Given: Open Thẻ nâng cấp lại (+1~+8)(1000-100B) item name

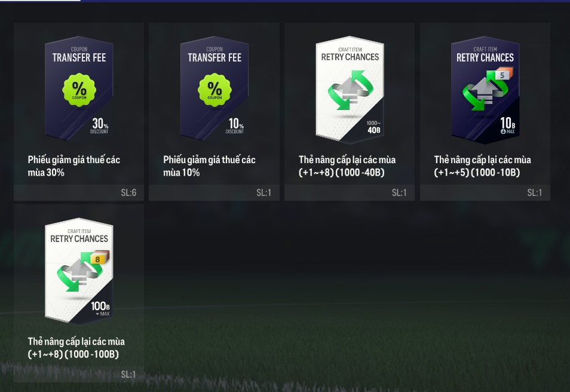Looking at the screenshot, I should click(x=76, y=348).
